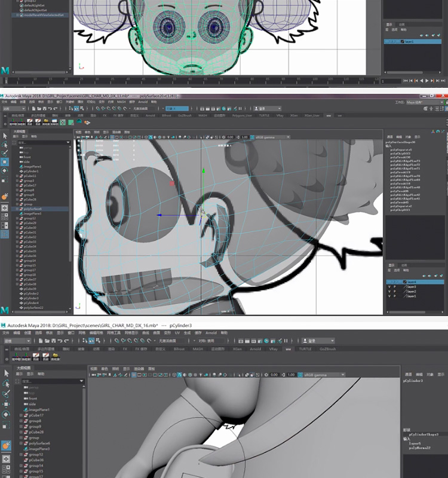Click the checker pattern shelf icon, middle window

pos(63,122)
